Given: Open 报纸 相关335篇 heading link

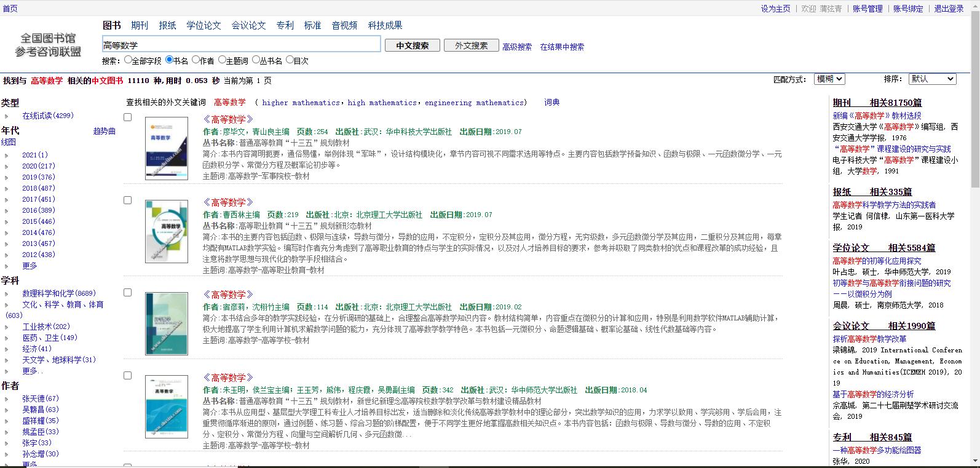Looking at the screenshot, I should tap(872, 192).
